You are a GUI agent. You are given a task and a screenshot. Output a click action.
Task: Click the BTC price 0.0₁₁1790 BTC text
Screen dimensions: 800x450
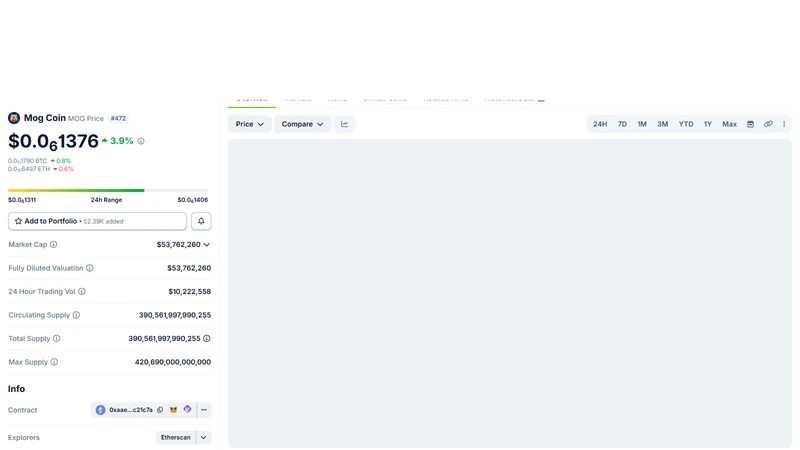point(28,161)
